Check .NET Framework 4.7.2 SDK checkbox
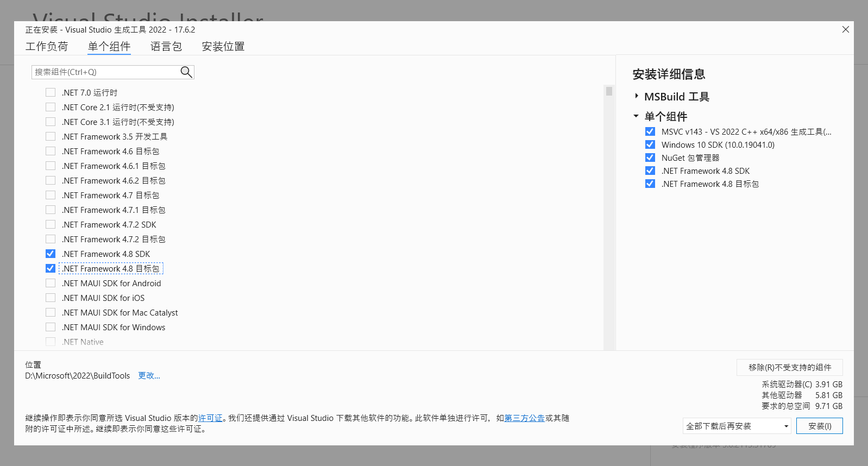The image size is (868, 466). (51, 224)
